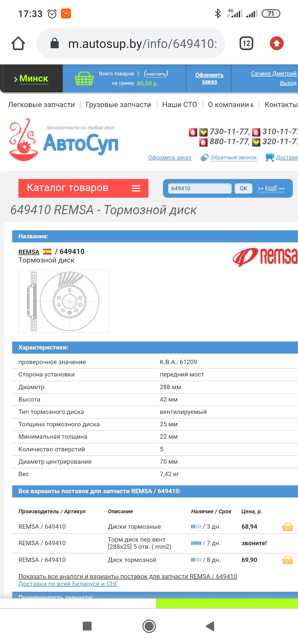Open the green shopping basket icon

[84, 79]
